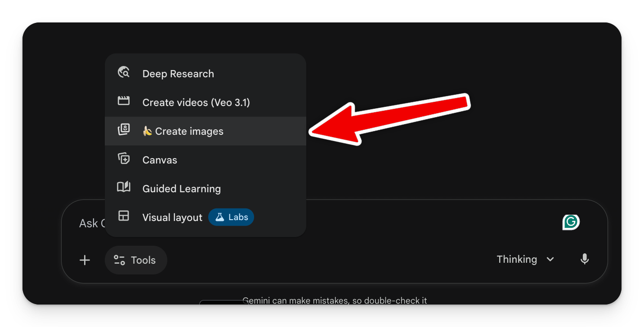Click the Deep Research globe-search icon
This screenshot has width=644, height=327.
point(124,72)
